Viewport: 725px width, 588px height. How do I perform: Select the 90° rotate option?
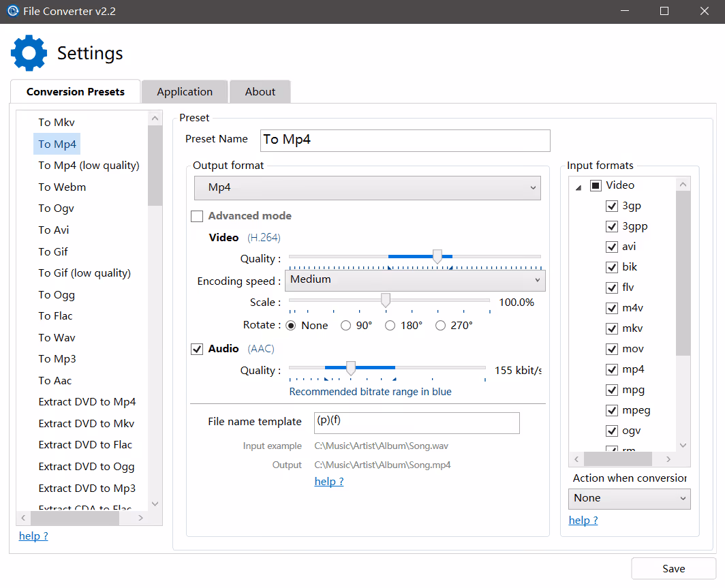click(346, 326)
